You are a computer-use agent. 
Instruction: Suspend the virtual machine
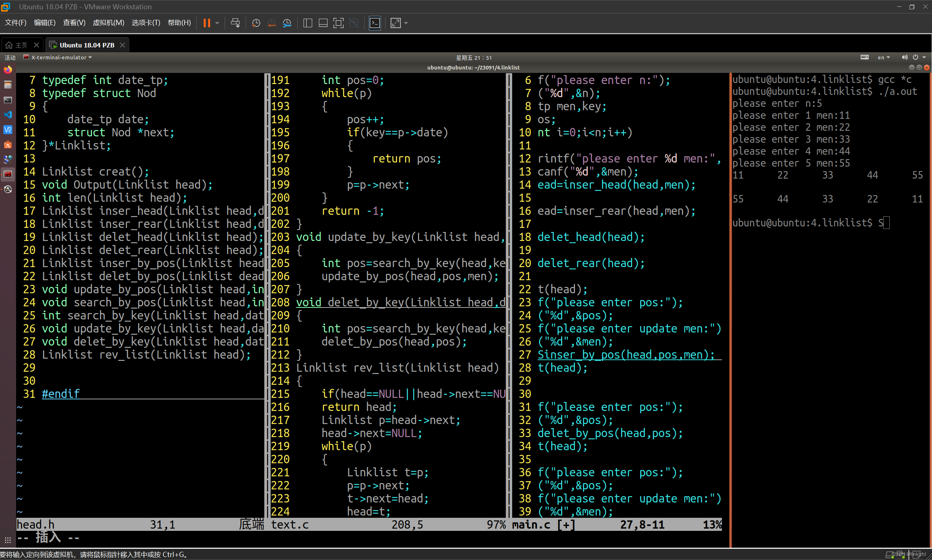[x=207, y=23]
